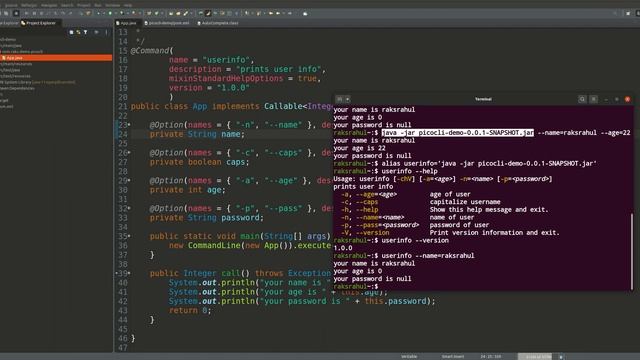Open the External Tools dropdown arrow
The image size is (640, 360).
click(x=140, y=13)
